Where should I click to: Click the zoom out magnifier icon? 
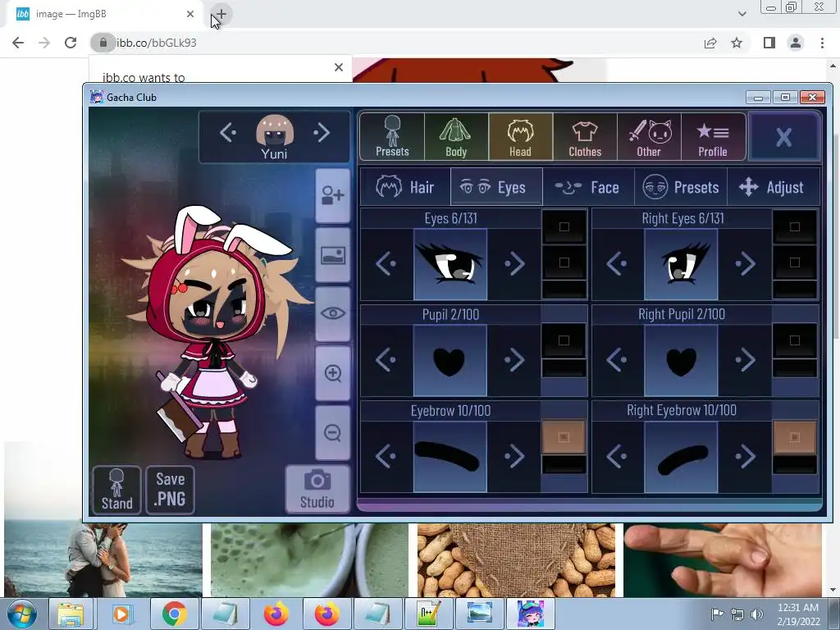333,433
